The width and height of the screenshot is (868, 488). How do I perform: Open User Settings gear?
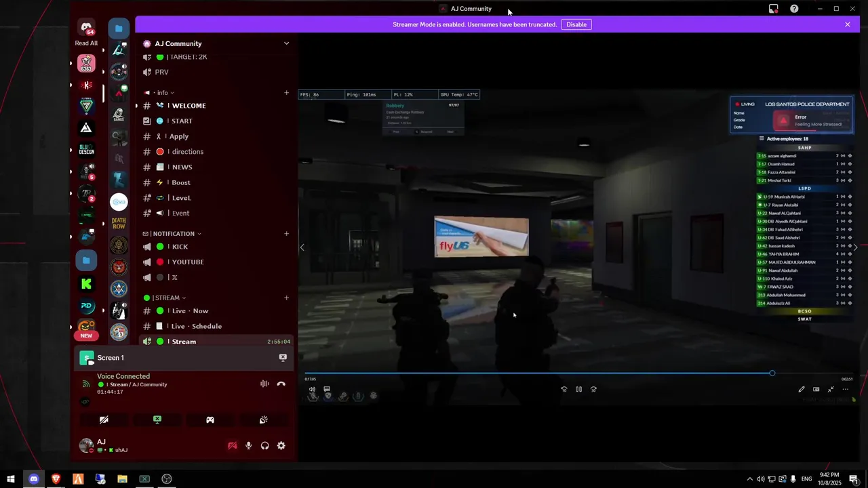(281, 445)
